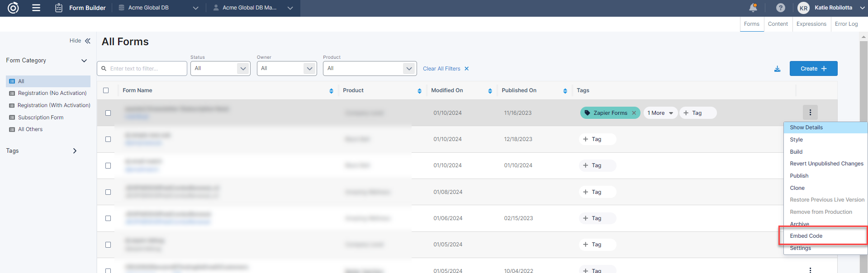868x273 pixels.
Task: Open the three-dot actions menu in first row
Action: [810, 113]
